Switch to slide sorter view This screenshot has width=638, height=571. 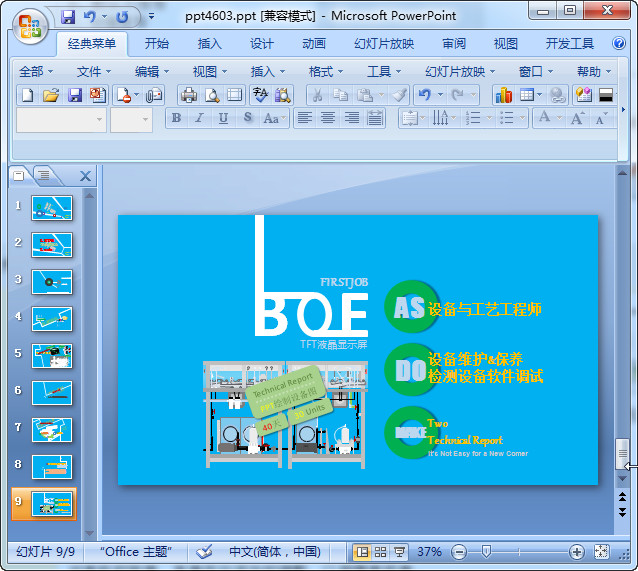380,552
